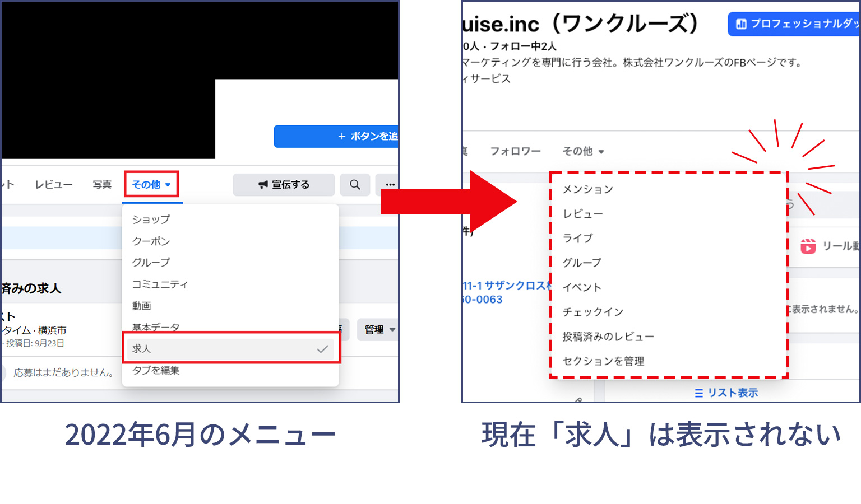Switch to the 写真 tab
861x504 pixels.
102,185
